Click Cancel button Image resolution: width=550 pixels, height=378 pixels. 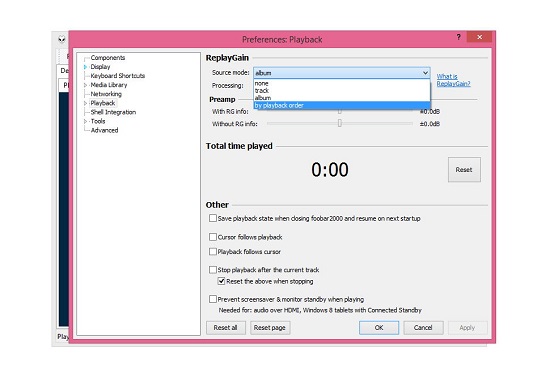[423, 328]
